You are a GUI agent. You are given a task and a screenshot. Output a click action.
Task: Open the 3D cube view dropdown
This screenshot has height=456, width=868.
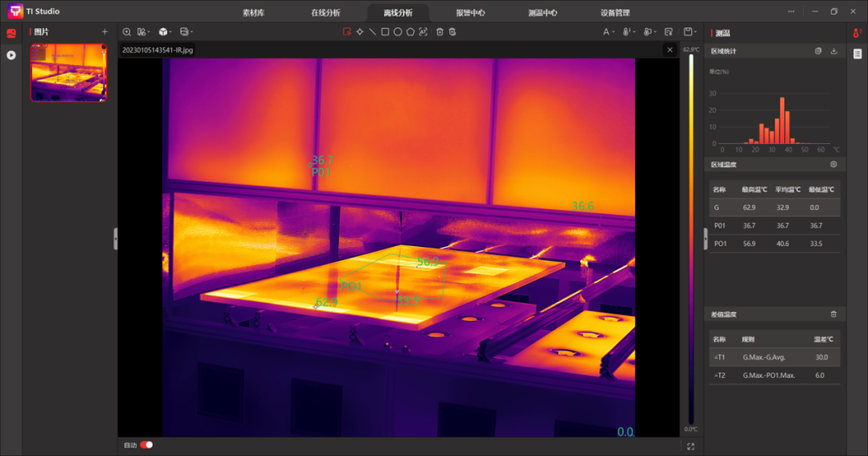tap(164, 32)
